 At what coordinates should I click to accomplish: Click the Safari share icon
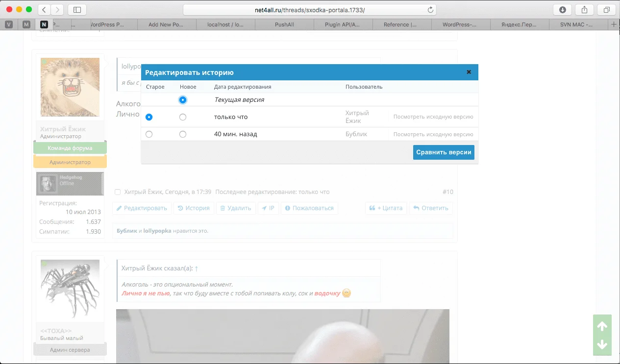[x=584, y=10]
